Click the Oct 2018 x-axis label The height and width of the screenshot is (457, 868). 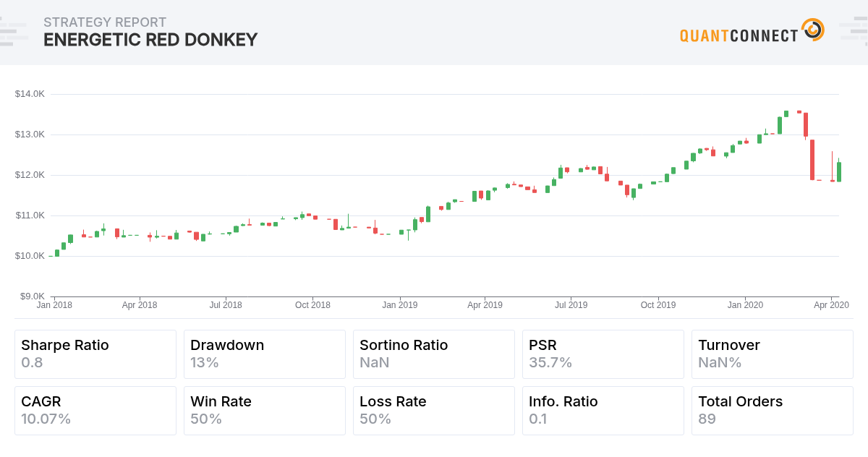pos(312,305)
